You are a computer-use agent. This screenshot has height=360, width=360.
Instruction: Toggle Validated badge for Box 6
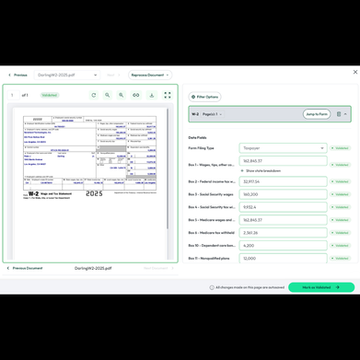pos(340,233)
